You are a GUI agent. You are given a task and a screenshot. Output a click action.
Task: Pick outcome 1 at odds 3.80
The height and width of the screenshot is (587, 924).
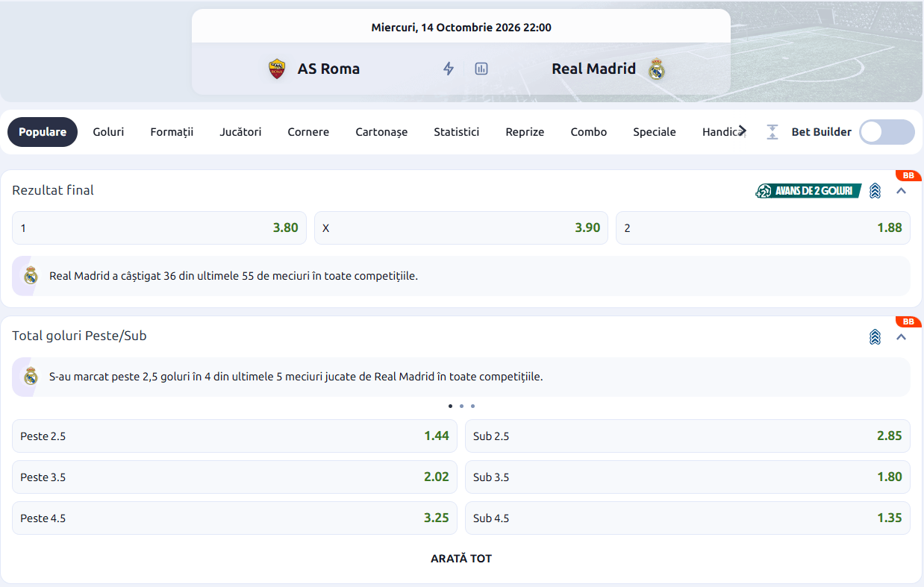159,227
